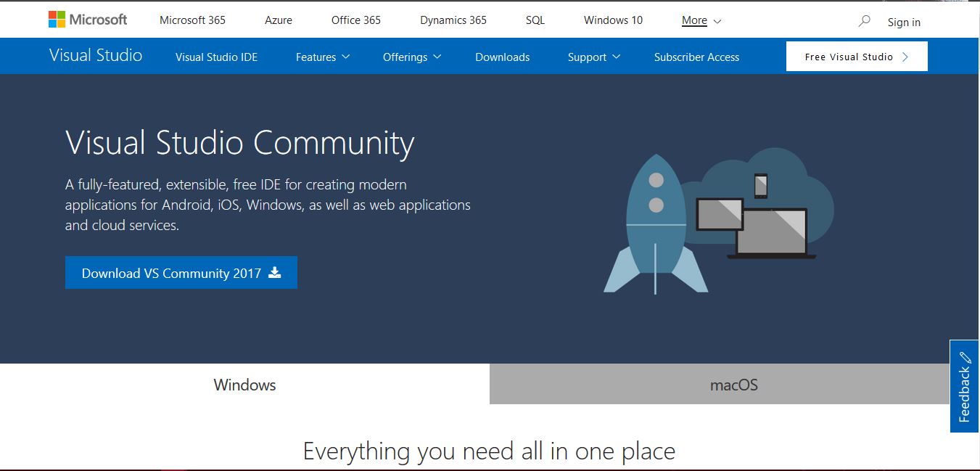The image size is (980, 471).
Task: Click the laptop devices illustration
Action: (x=772, y=232)
